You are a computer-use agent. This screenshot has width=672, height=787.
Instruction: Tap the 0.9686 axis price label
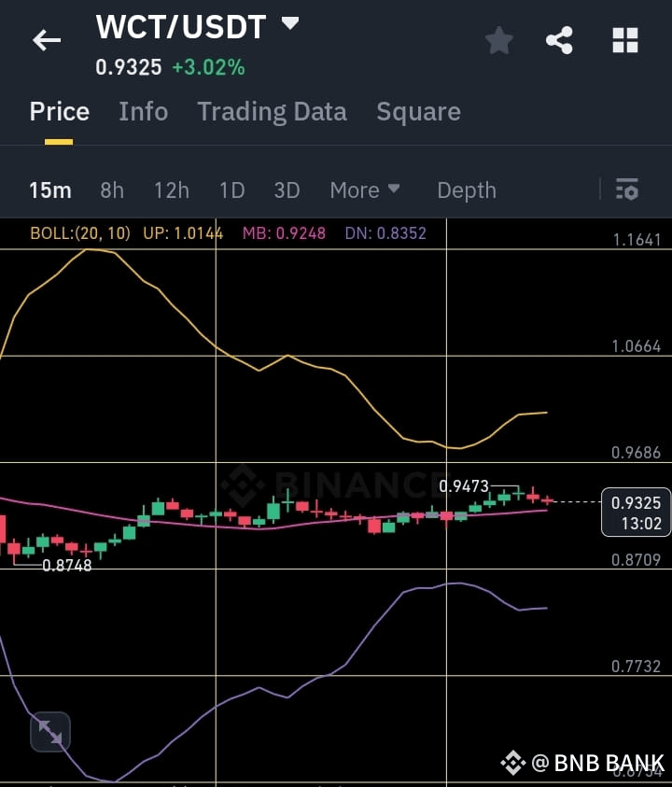pyautogui.click(x=636, y=453)
